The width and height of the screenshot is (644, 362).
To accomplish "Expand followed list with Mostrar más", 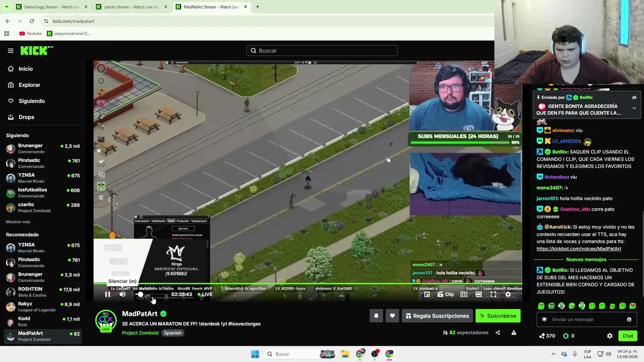I will coord(18,222).
